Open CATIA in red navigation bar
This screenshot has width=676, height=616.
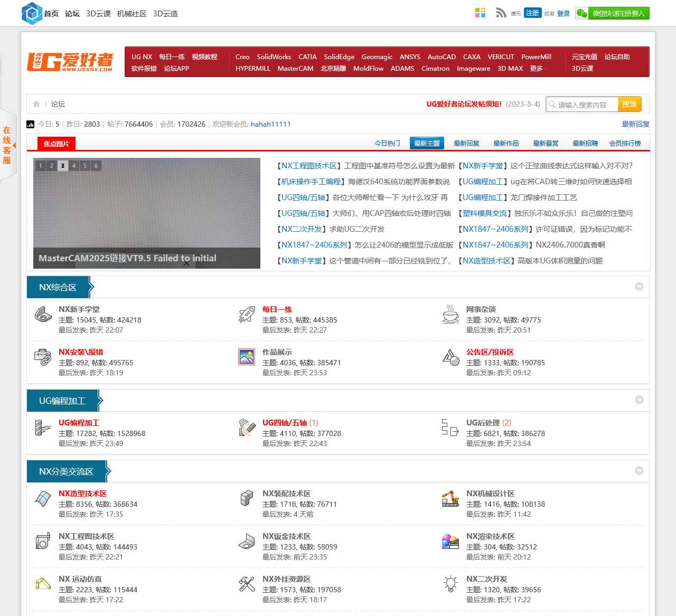(307, 57)
